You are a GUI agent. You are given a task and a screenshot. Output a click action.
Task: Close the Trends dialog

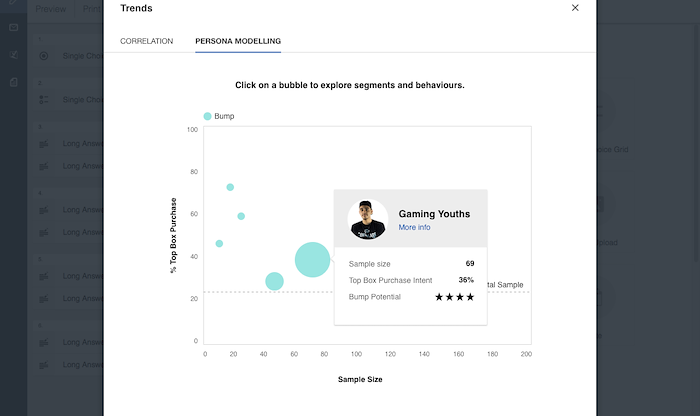point(575,8)
